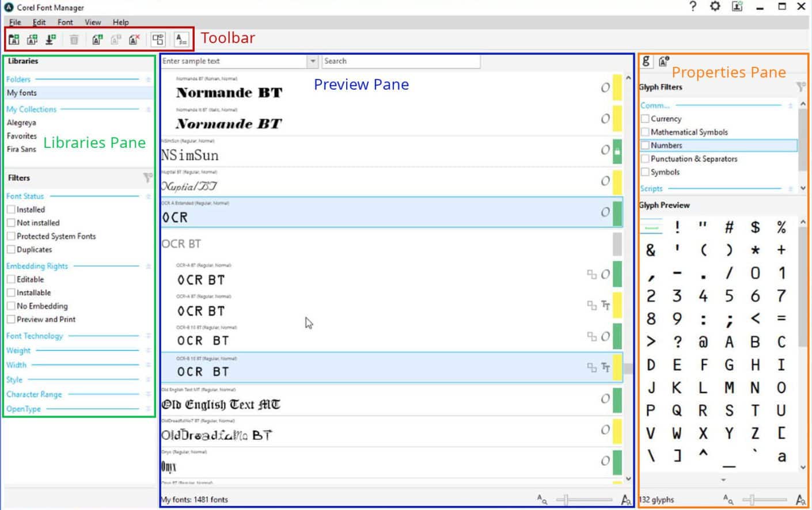Image resolution: width=812 pixels, height=510 pixels.
Task: Activate the Show Duplicates toolbar icon
Action: coord(158,39)
